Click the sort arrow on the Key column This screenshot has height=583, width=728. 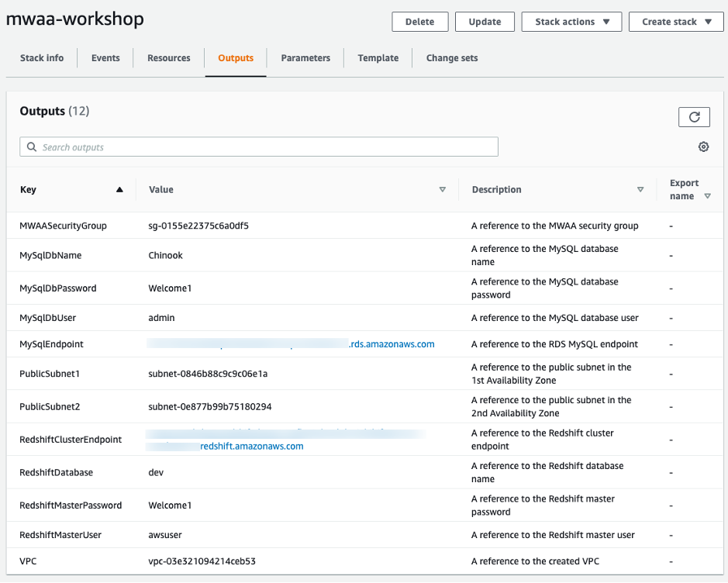tap(119, 188)
